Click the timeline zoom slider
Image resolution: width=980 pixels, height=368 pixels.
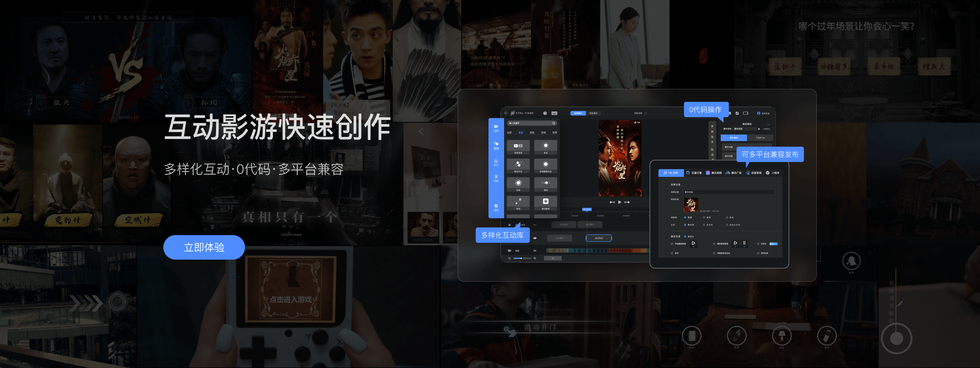point(523,258)
